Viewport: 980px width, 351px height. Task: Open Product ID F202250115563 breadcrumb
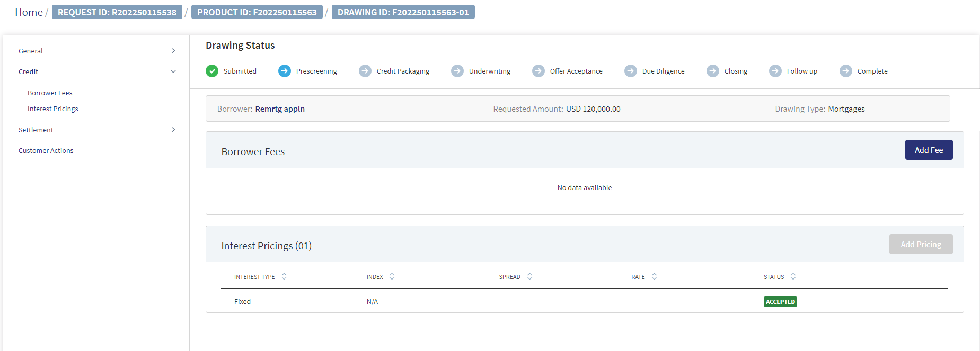click(x=257, y=12)
